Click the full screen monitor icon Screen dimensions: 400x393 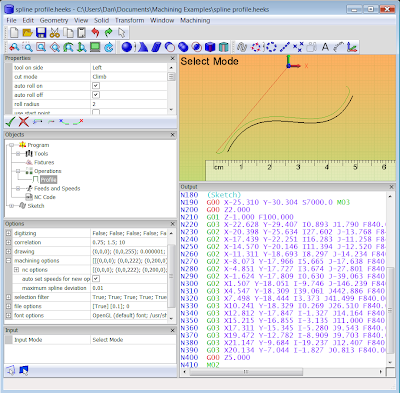click(95, 47)
